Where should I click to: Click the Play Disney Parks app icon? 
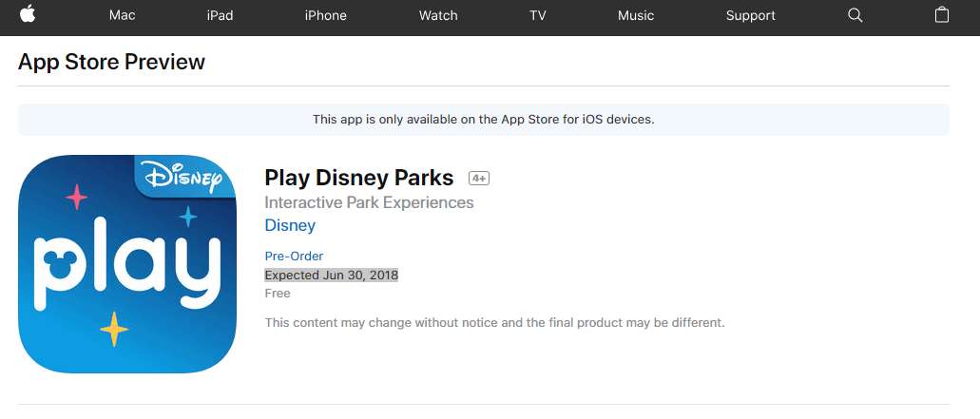pyautogui.click(x=127, y=264)
